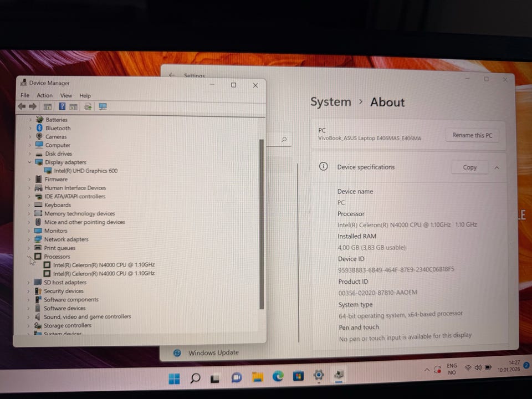The height and width of the screenshot is (399, 532).
Task: Open the Action menu in Device Manager
Action: click(44, 95)
